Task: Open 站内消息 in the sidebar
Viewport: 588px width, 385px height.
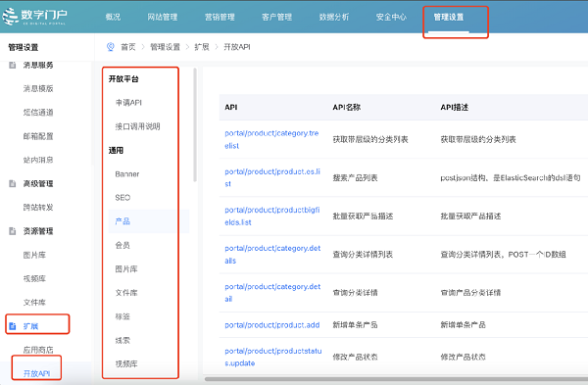Action: coord(38,160)
